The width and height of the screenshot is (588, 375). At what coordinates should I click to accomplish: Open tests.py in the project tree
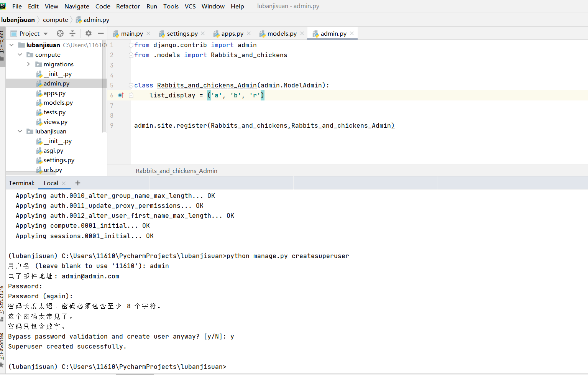coord(54,112)
